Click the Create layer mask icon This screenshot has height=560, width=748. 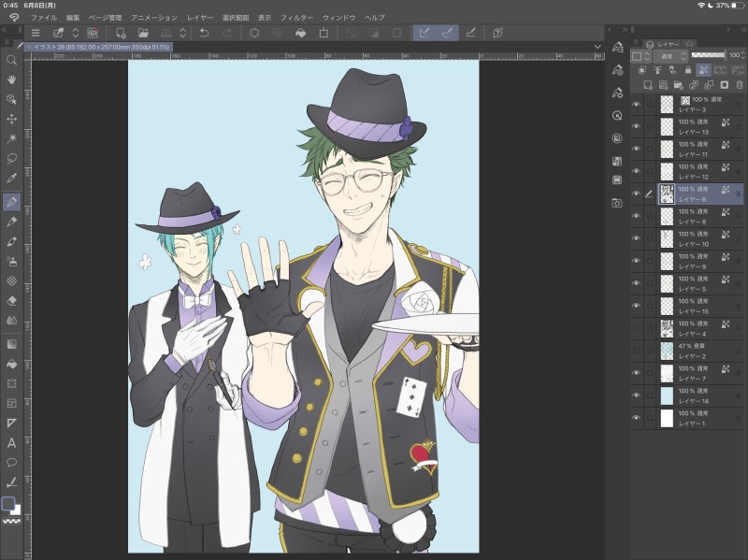point(724,85)
